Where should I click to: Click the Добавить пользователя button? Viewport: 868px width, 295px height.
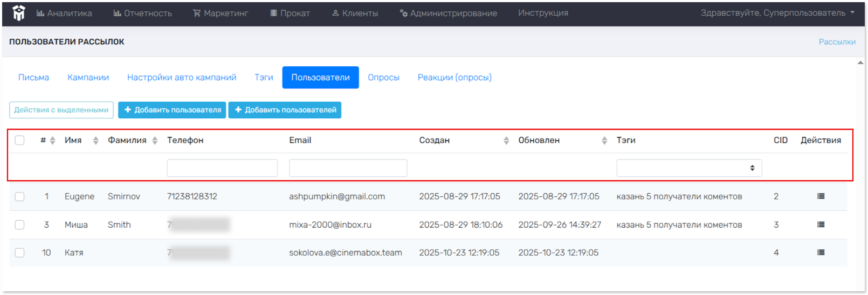[x=172, y=110]
